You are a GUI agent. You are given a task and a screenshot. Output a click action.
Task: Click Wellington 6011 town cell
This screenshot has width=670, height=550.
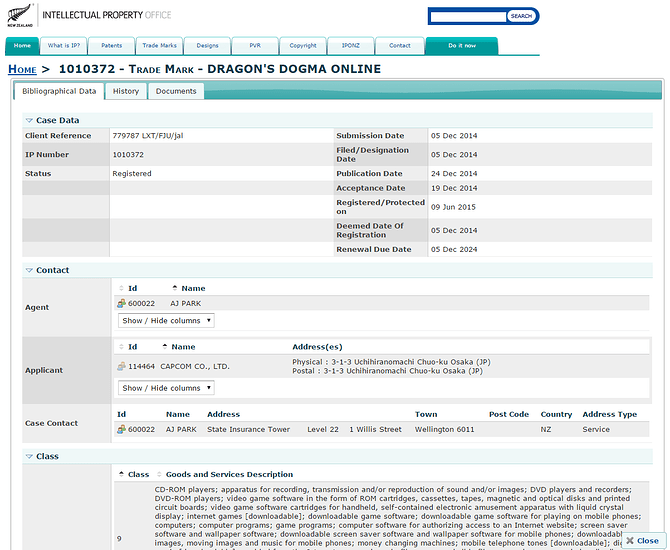pyautogui.click(x=444, y=429)
